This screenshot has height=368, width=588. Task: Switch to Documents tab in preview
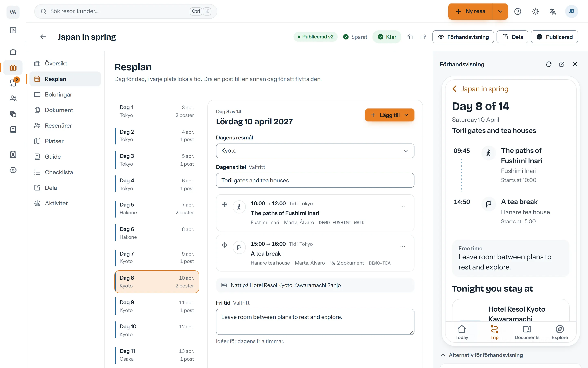tap(527, 332)
